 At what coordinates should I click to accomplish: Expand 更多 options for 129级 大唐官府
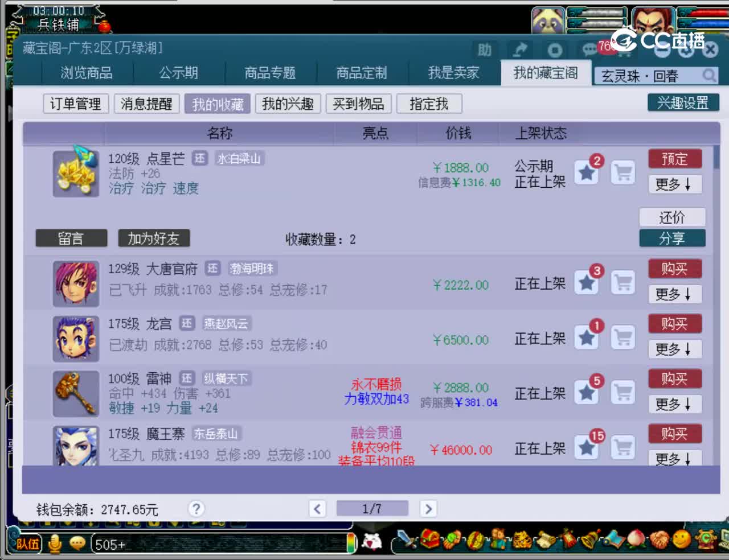674,294
